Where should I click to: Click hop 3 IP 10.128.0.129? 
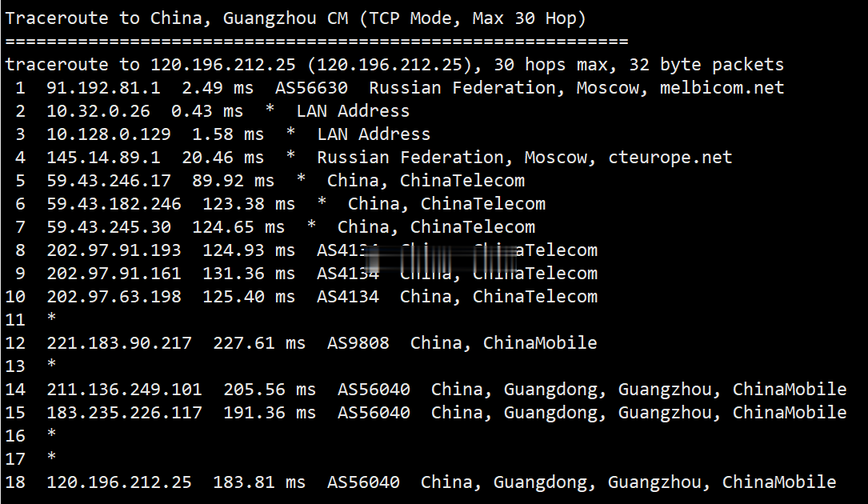pyautogui.click(x=109, y=134)
